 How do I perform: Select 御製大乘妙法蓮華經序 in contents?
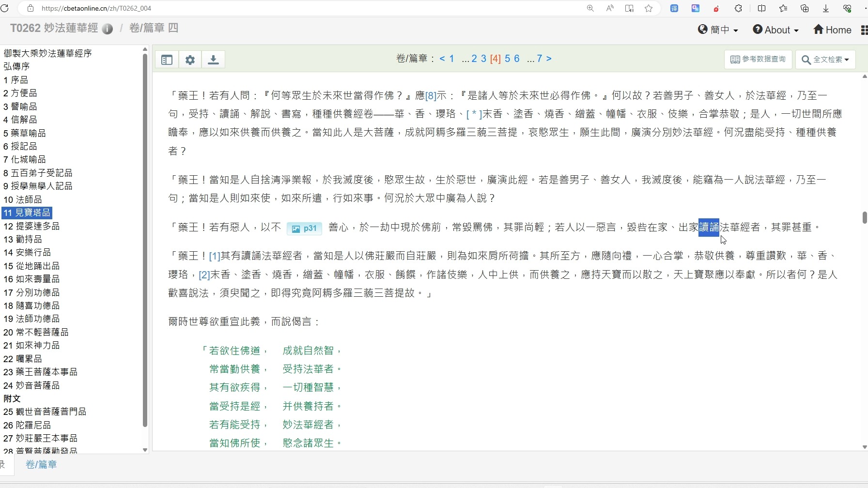[48, 53]
